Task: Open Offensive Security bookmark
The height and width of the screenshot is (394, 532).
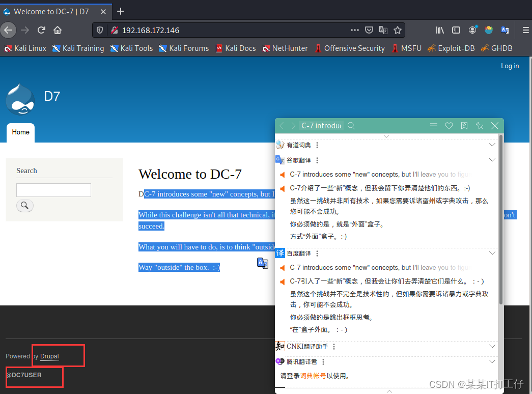Action: point(350,48)
